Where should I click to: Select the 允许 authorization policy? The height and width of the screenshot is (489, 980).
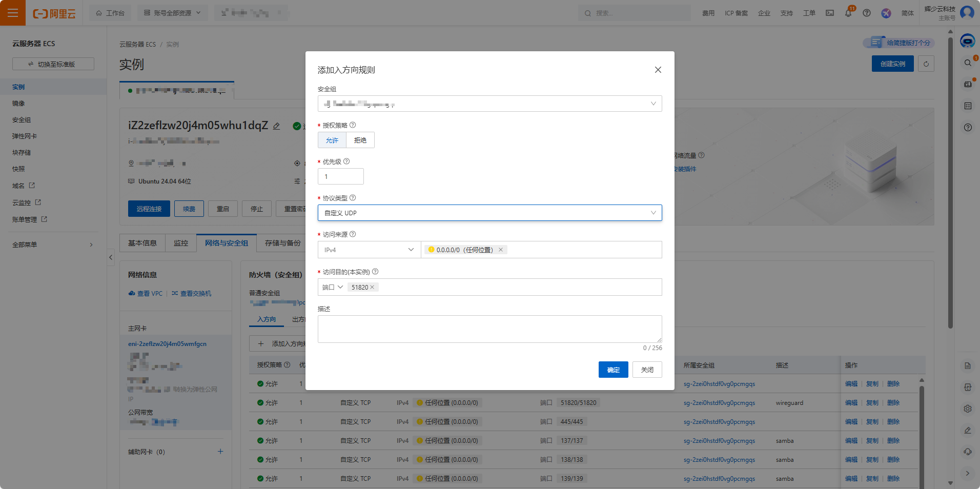coord(332,140)
